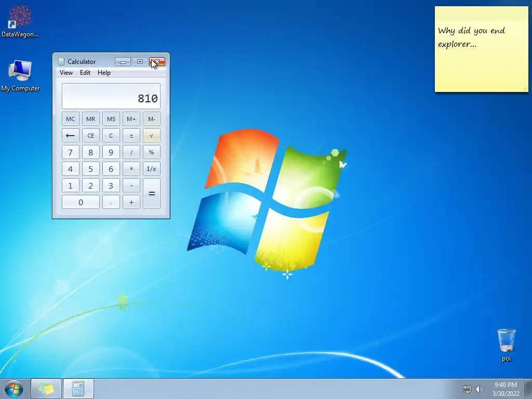Click the Calculator title bar icon
The width and height of the screenshot is (532, 399).
pos(61,61)
